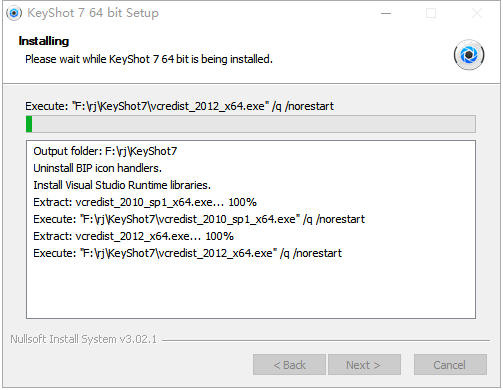Click the disabled maximize button
The width and height of the screenshot is (503, 390).
431,13
